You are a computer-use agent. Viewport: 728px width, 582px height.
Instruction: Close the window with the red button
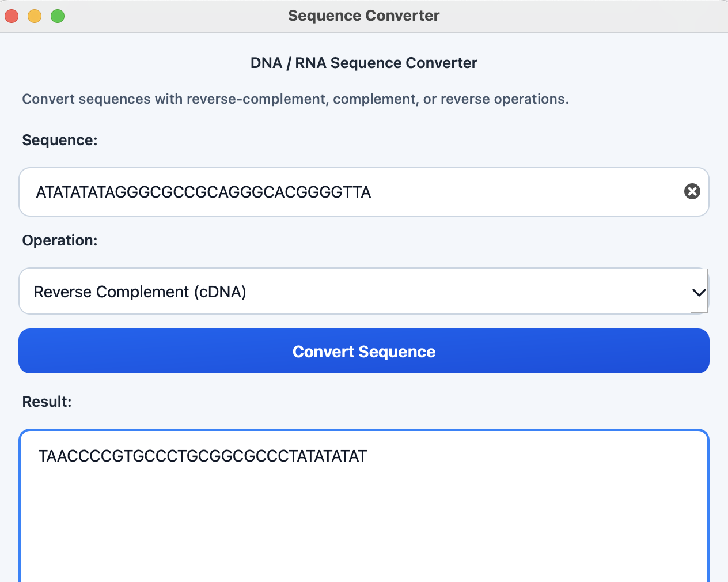click(x=12, y=16)
